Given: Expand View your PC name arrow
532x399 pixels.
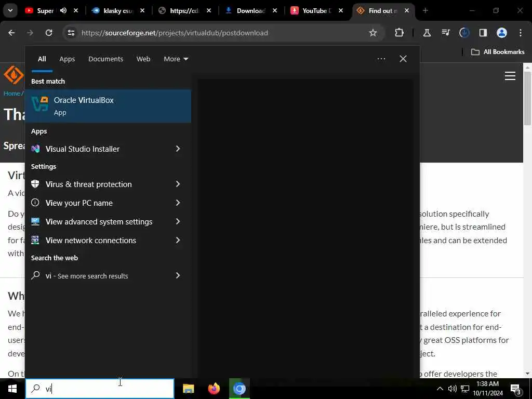Looking at the screenshot, I should pos(178,203).
